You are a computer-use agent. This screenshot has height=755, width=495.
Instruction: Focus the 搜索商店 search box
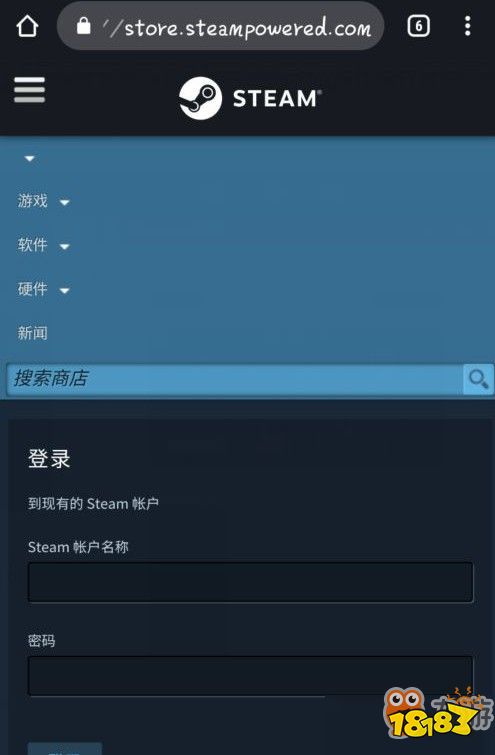(x=234, y=379)
